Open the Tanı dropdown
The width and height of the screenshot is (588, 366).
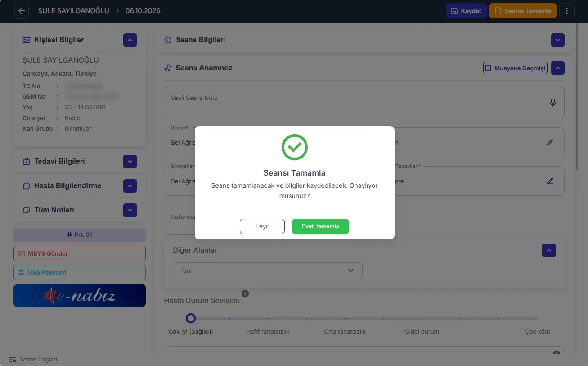click(x=268, y=271)
